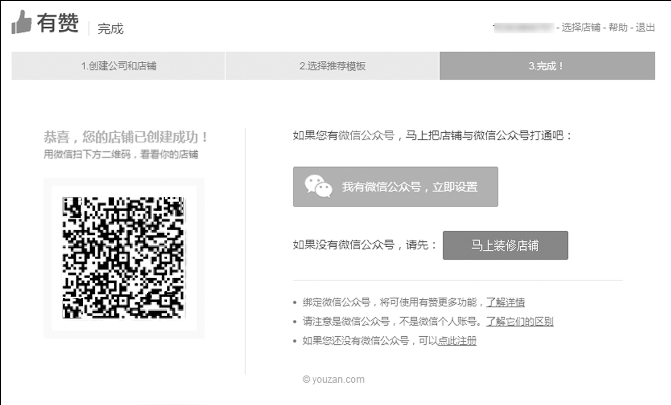
Task: Click the 点此注册 registration link
Action: (457, 341)
